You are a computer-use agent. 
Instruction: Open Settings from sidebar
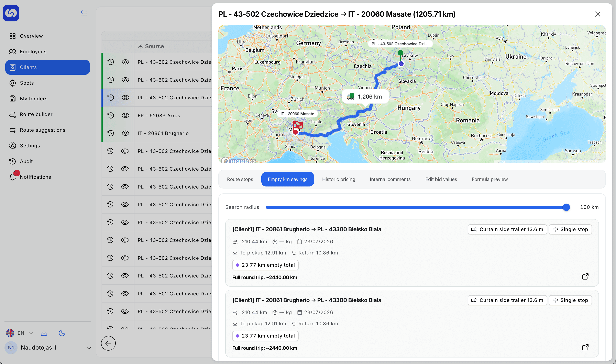point(48,146)
